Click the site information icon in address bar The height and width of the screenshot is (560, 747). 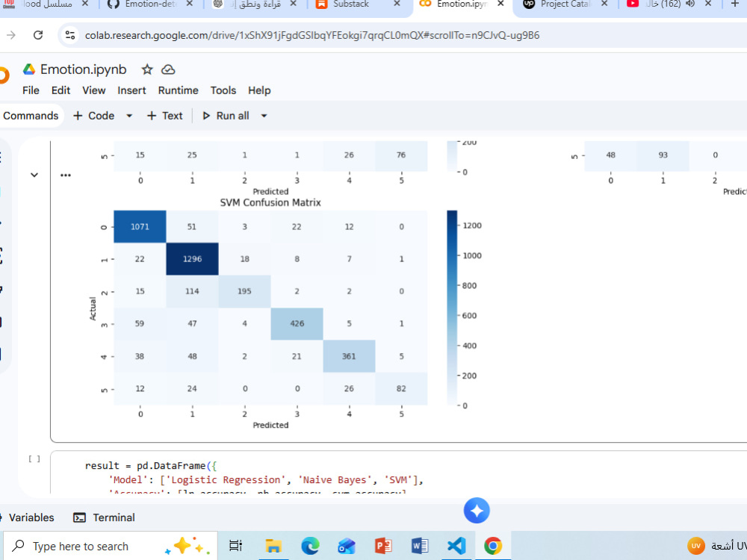coord(70,35)
